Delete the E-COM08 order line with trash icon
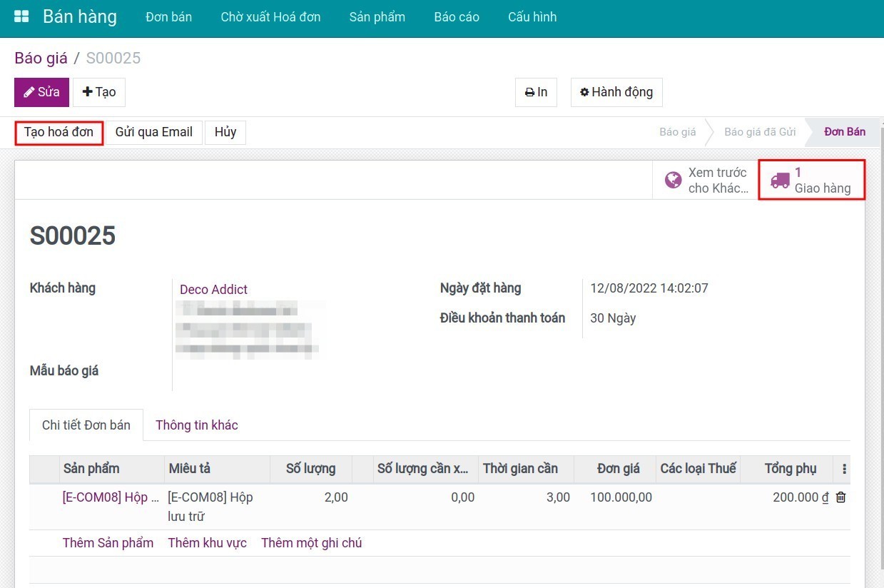884x588 pixels. click(x=840, y=497)
